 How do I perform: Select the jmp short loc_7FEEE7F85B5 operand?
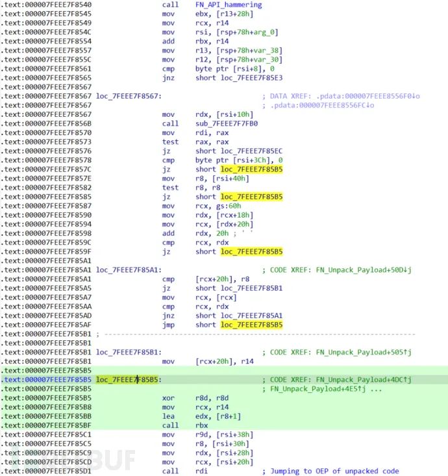click(252, 325)
